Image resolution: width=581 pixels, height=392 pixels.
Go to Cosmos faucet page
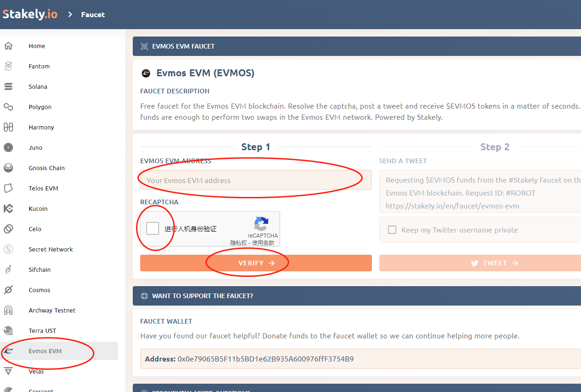(x=39, y=290)
